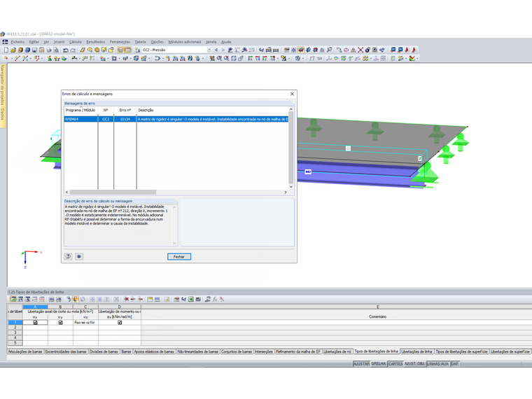The width and height of the screenshot is (532, 399).
Task: Click the red X delete icon in top toolbar
Action: pos(360,50)
